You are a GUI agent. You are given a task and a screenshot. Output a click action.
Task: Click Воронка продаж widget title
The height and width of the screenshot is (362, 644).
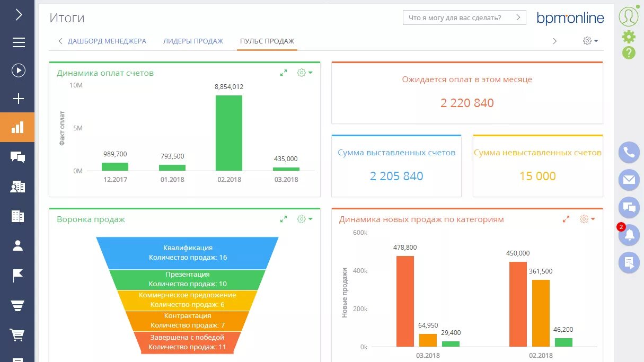point(91,219)
